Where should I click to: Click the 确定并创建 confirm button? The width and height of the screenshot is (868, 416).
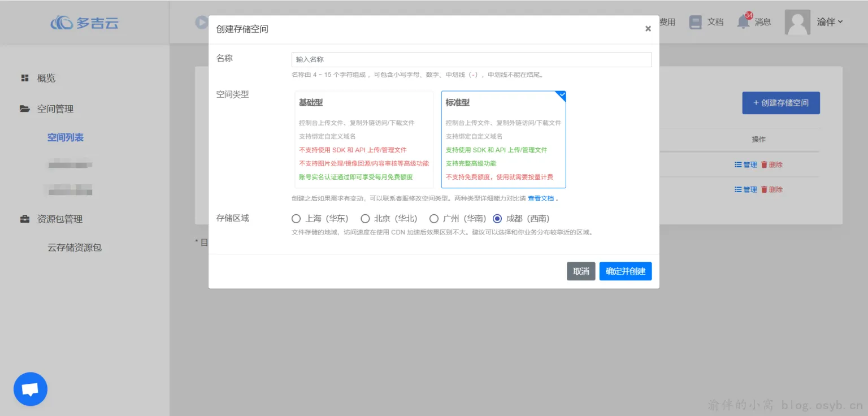click(626, 271)
